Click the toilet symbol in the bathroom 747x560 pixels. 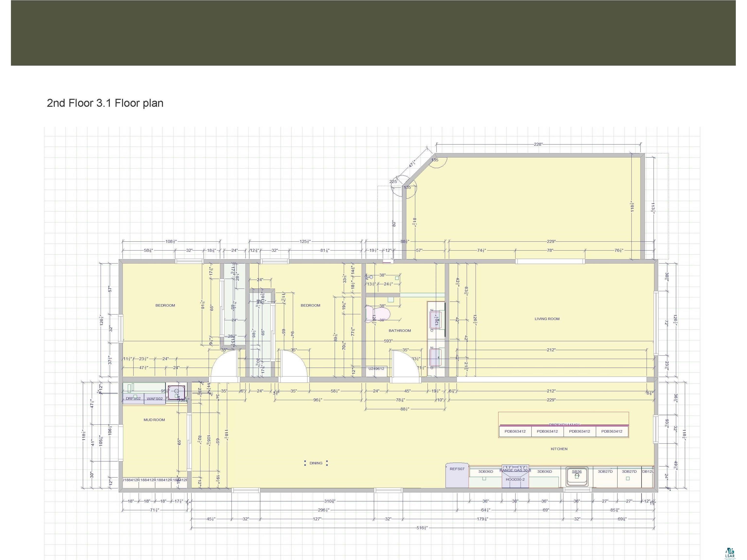(378, 314)
